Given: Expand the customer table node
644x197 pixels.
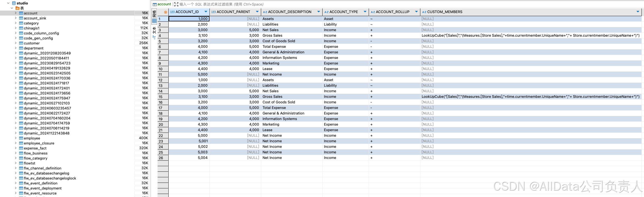Looking at the screenshot, I should [x=16, y=43].
